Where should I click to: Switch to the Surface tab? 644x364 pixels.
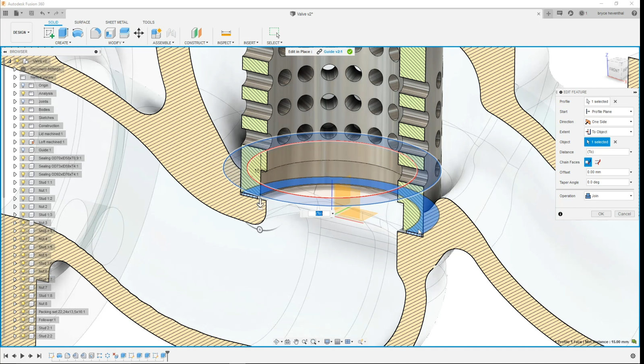pos(82,22)
